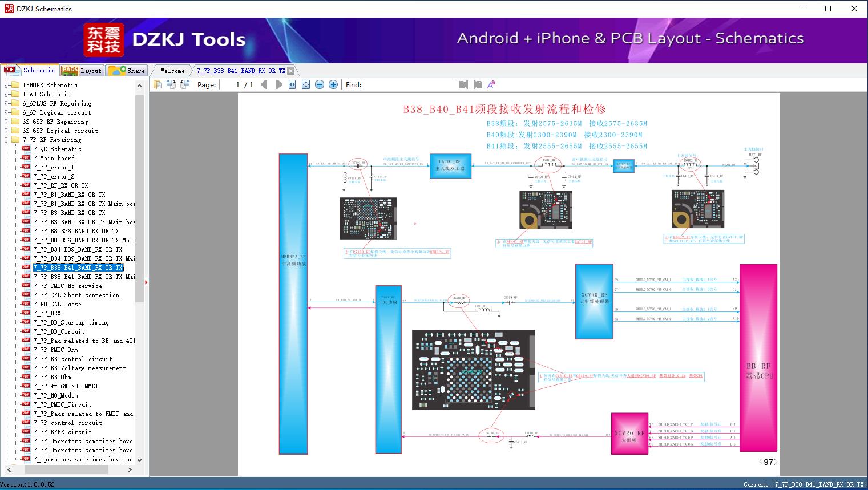Select 7_7P_control circuit in the tree
The image size is (868, 490).
[x=68, y=423]
